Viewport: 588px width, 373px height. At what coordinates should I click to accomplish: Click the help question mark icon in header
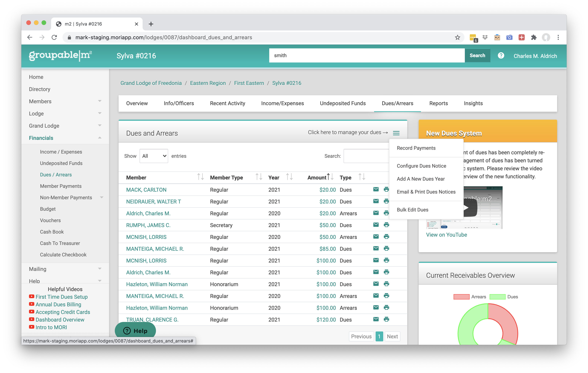(x=501, y=56)
